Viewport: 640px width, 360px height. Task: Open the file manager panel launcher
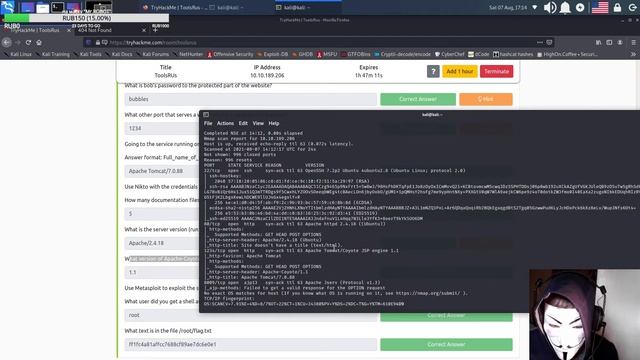(42, 8)
